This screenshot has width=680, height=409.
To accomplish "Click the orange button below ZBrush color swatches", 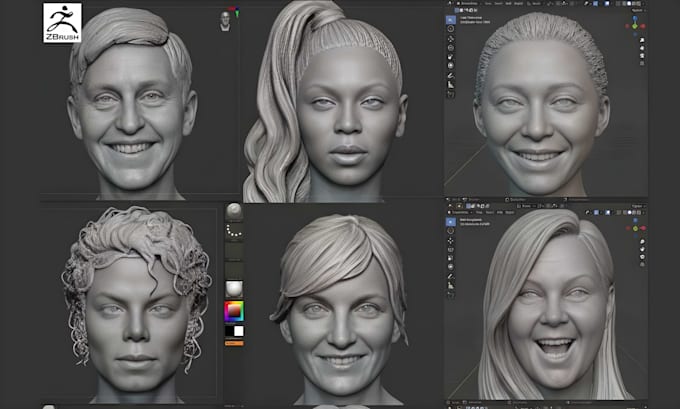I will click(234, 343).
